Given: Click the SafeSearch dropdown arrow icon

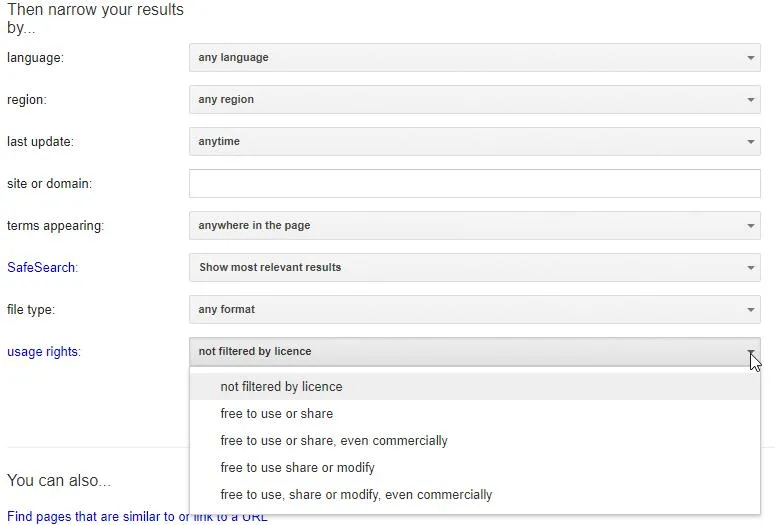Looking at the screenshot, I should 750,268.
